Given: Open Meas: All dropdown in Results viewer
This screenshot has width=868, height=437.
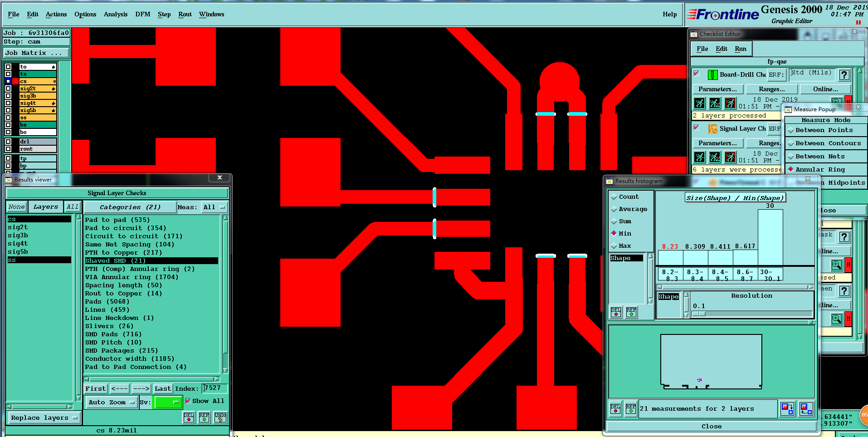Looking at the screenshot, I should click(x=214, y=207).
